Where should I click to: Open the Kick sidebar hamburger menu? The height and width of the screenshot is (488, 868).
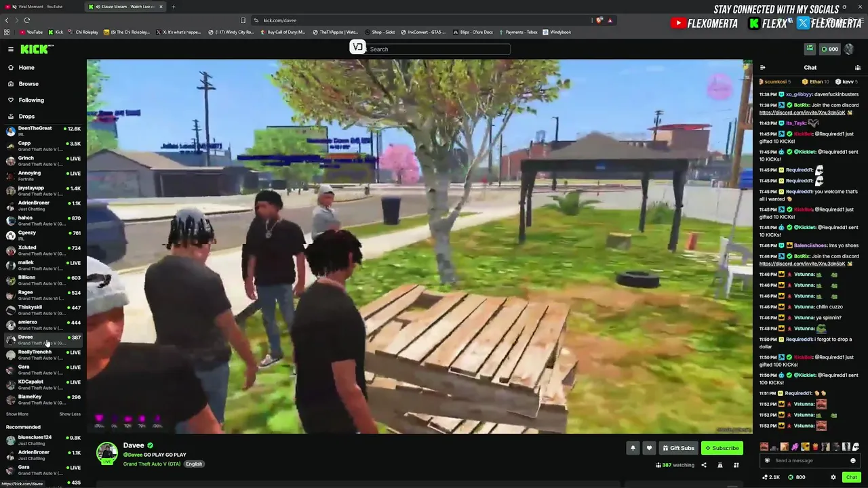(x=11, y=49)
